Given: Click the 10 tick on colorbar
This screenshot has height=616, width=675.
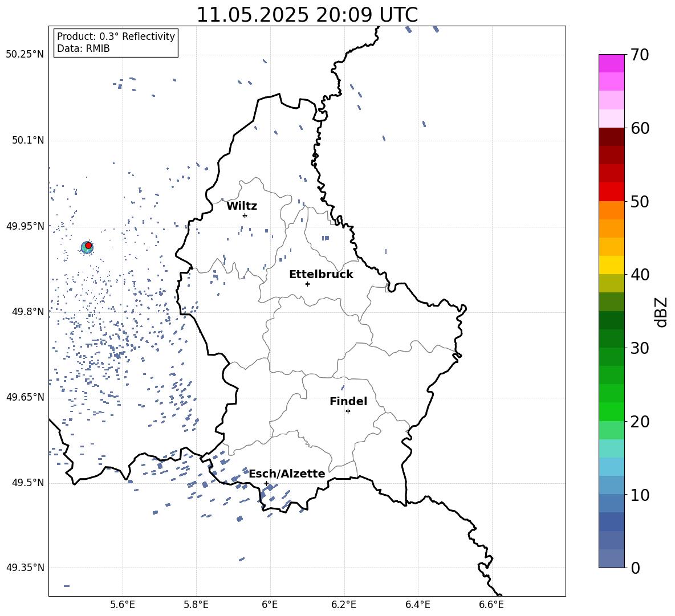Looking at the screenshot, I should coord(639,495).
